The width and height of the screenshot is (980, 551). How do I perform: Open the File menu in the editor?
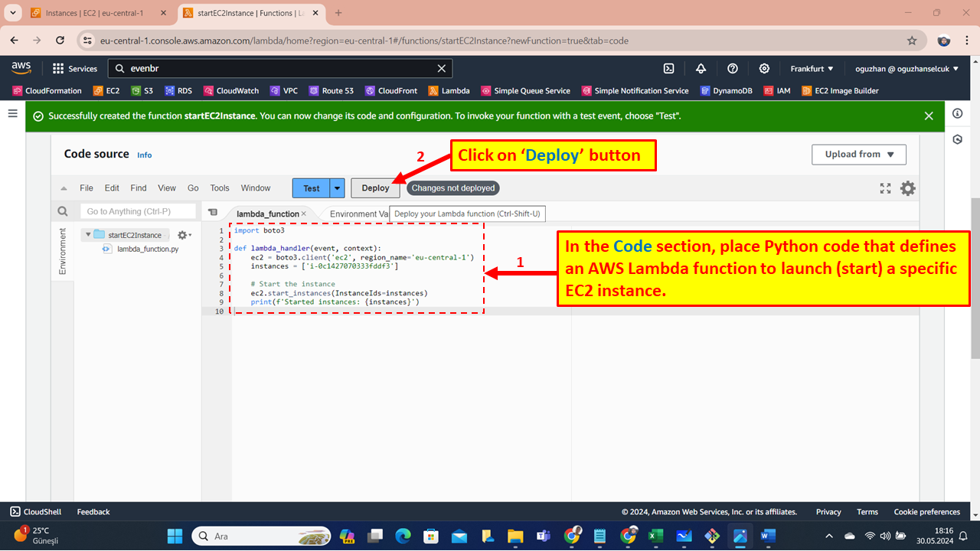[87, 187]
